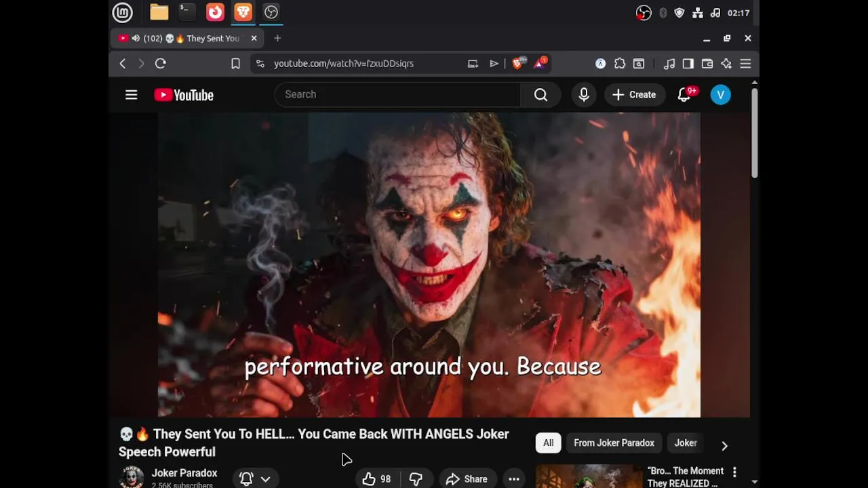Toggle the browser sidebar panel

[x=688, y=63]
